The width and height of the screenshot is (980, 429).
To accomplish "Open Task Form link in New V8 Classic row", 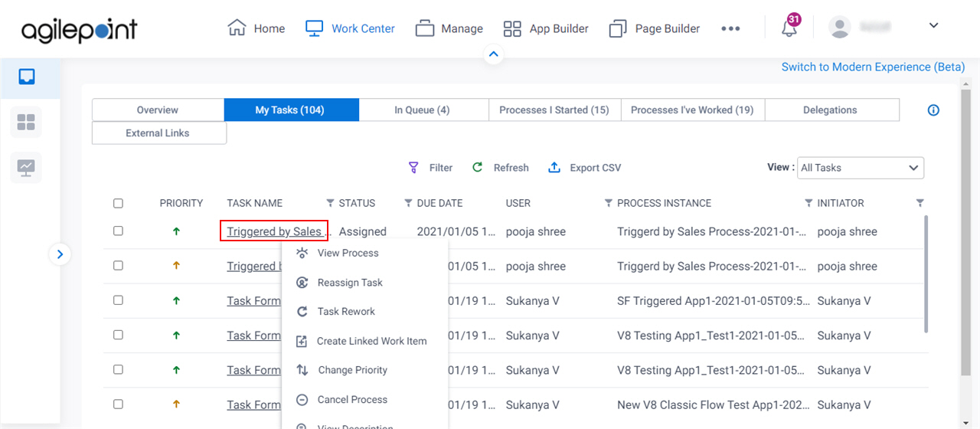I will click(x=253, y=404).
